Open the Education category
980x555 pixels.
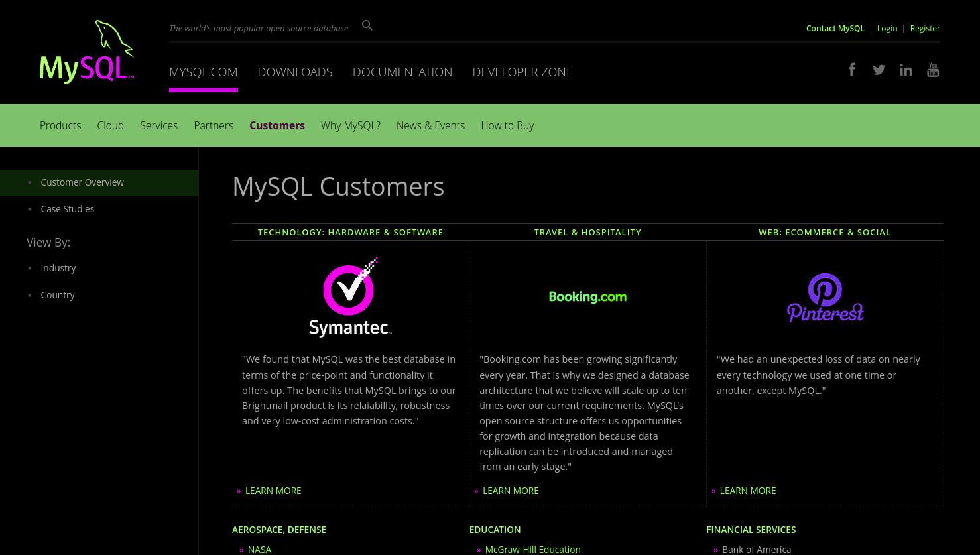coord(495,530)
